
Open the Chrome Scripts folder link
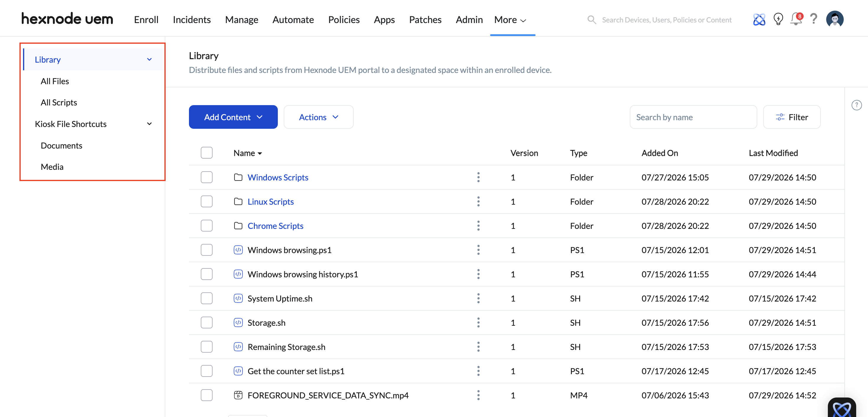tap(275, 226)
